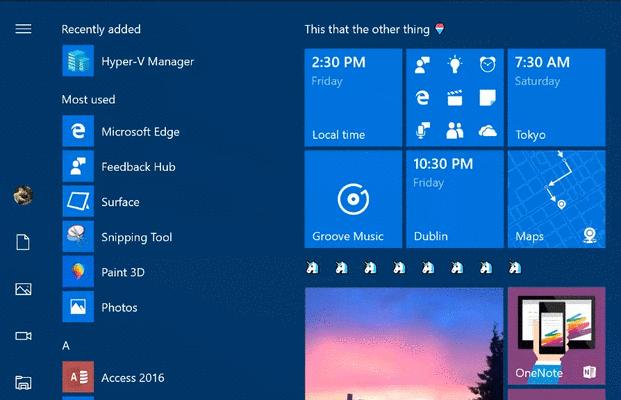The image size is (621, 400).
Task: Open Feedback Hub in Most used list
Action: (120, 167)
